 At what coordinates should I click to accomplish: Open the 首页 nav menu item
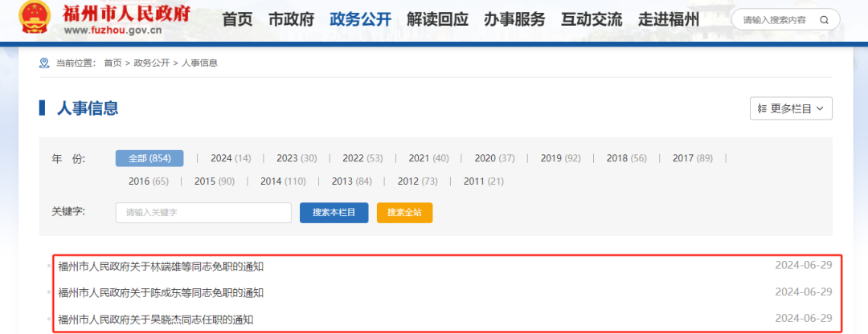237,20
